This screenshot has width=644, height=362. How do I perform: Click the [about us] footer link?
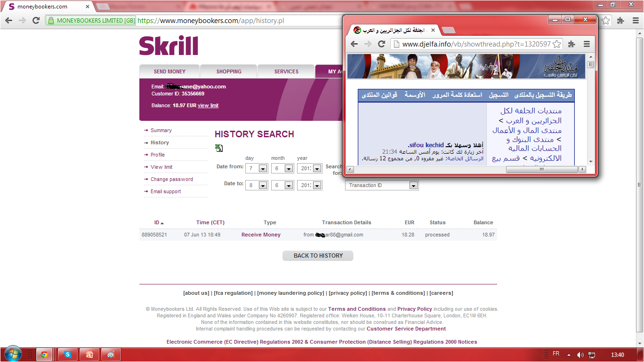[196, 293]
